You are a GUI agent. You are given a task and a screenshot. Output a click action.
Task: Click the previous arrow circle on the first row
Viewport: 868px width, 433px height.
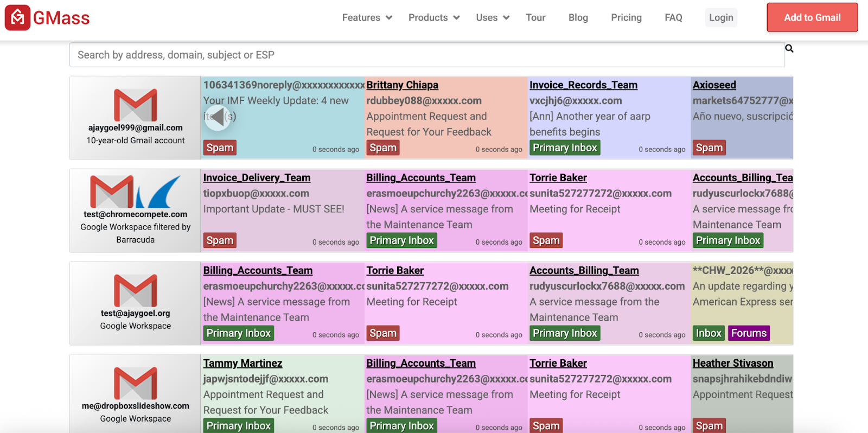(x=218, y=117)
